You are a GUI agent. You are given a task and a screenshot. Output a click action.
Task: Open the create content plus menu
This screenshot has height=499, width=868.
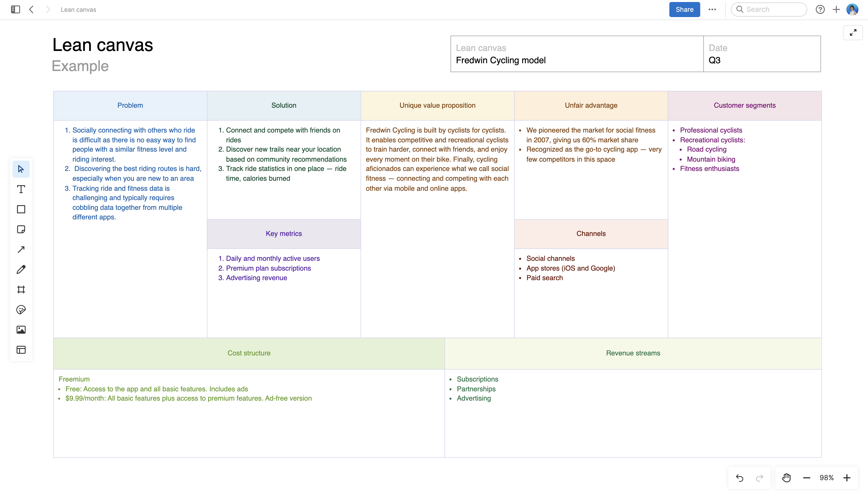pyautogui.click(x=836, y=9)
